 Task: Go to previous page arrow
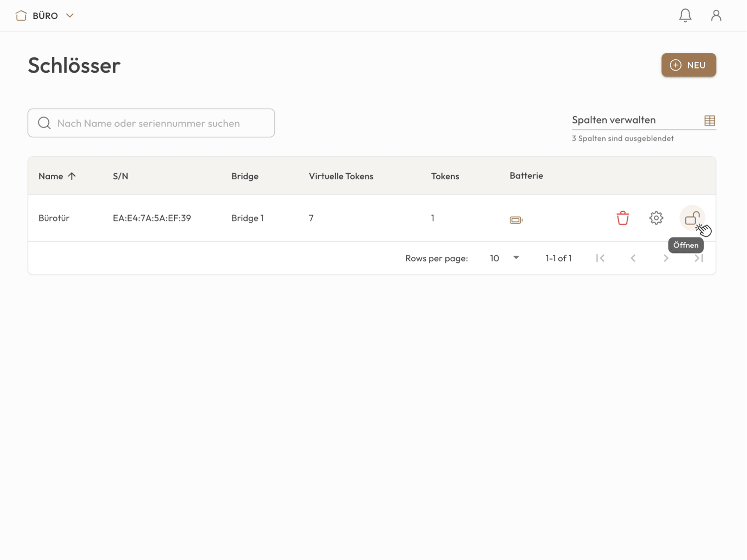point(633,258)
